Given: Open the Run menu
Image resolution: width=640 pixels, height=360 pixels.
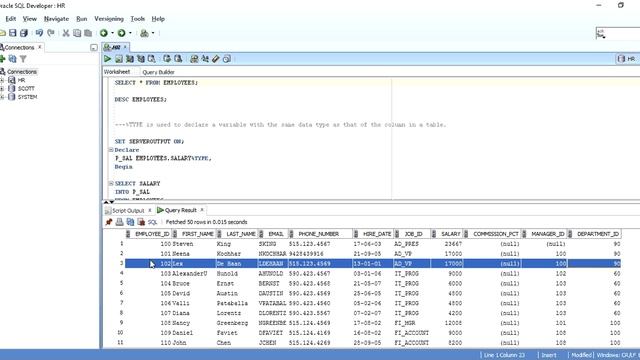Looking at the screenshot, I should pos(82,19).
